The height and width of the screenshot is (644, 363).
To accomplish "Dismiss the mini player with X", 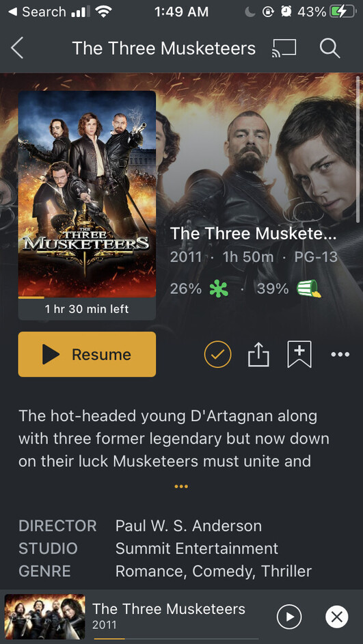I will [x=337, y=617].
